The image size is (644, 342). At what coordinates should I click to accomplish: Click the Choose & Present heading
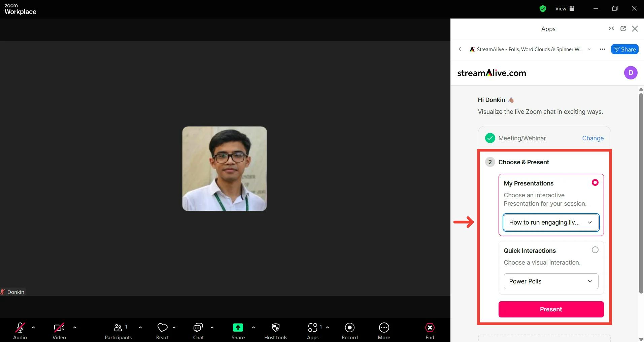click(523, 162)
